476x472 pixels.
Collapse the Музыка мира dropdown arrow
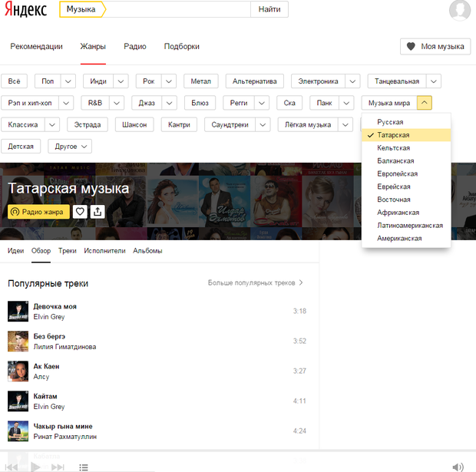point(426,103)
